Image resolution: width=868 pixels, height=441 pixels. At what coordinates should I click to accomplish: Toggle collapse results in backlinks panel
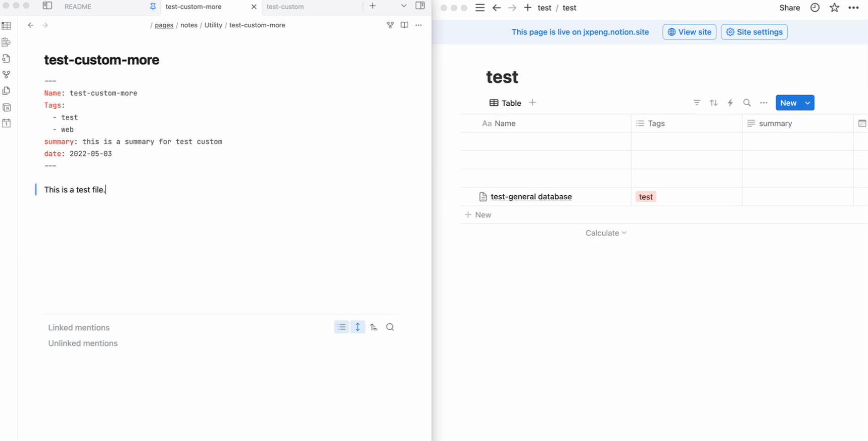coord(342,327)
